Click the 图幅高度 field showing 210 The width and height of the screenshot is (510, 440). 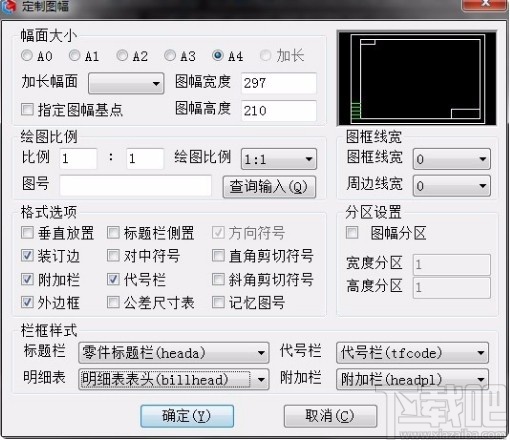[279, 110]
